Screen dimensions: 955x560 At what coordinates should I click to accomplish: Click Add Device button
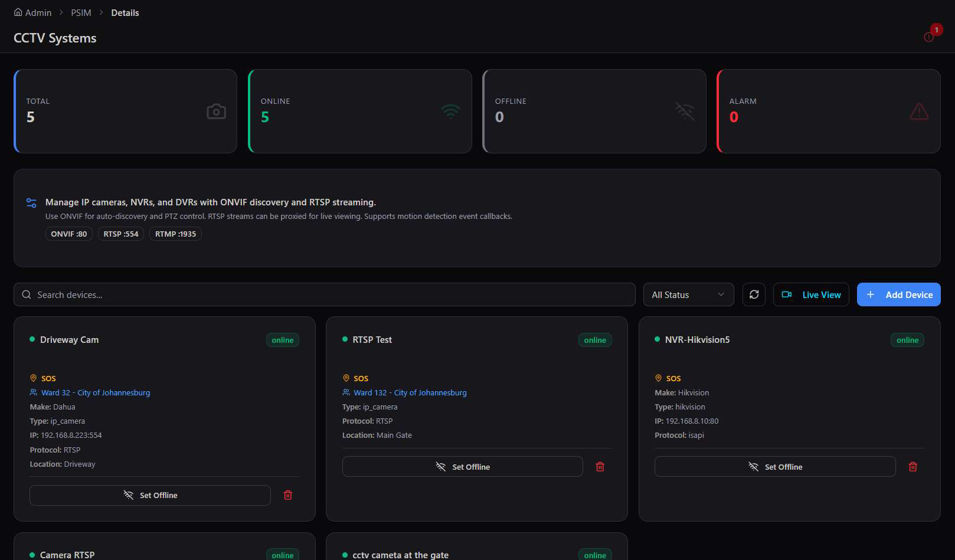click(x=898, y=294)
